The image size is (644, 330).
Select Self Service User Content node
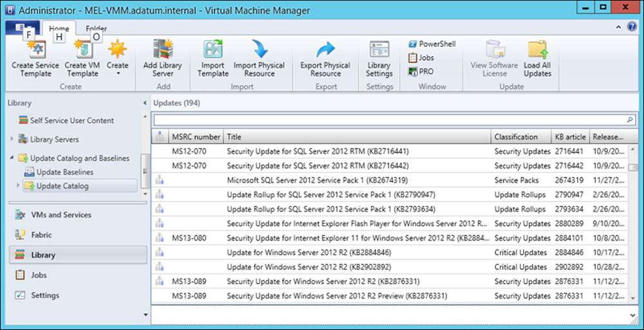coord(66,121)
